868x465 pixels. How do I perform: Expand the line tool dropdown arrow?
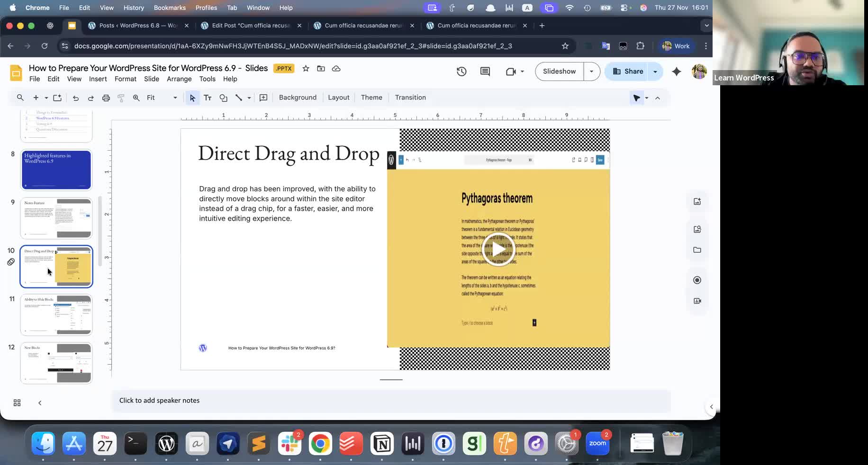coord(249,98)
